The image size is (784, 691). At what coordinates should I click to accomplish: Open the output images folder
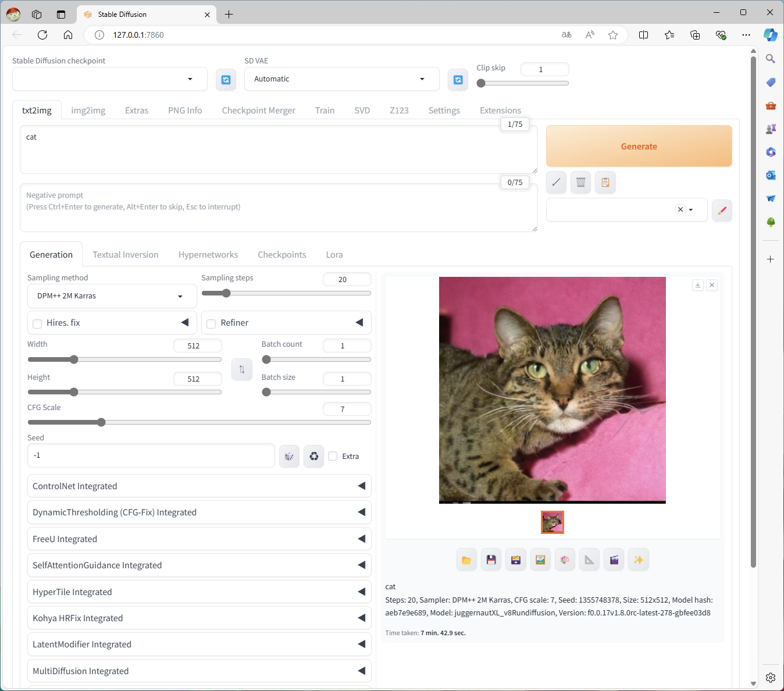pos(466,560)
